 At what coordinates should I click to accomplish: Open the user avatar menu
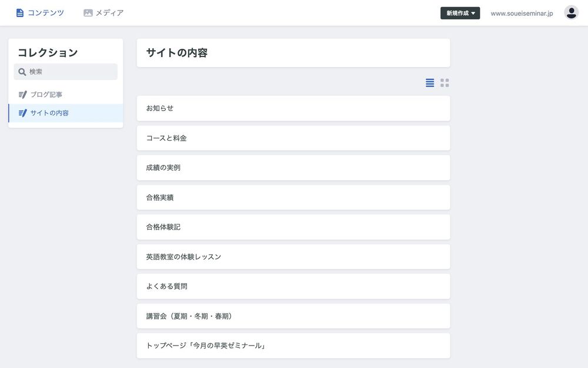(x=571, y=13)
